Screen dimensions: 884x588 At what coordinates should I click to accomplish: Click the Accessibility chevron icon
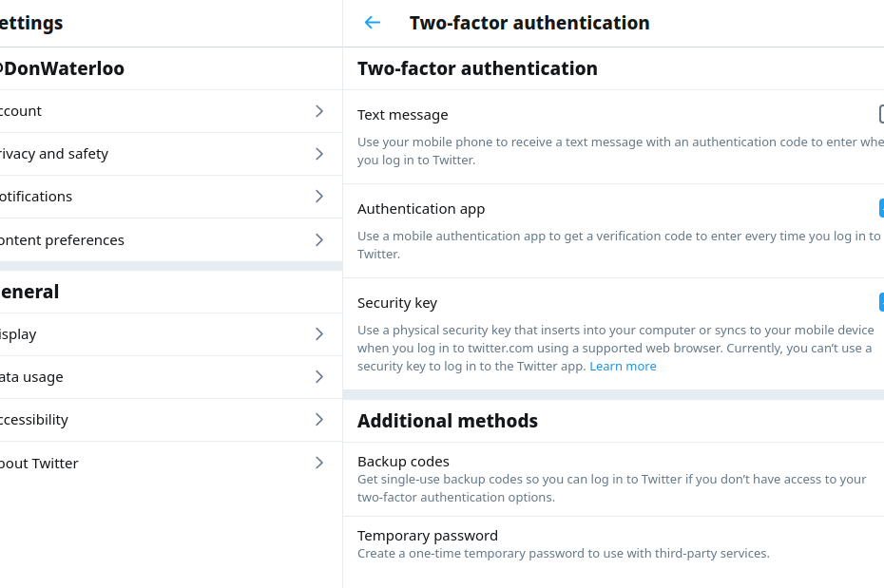coord(319,420)
